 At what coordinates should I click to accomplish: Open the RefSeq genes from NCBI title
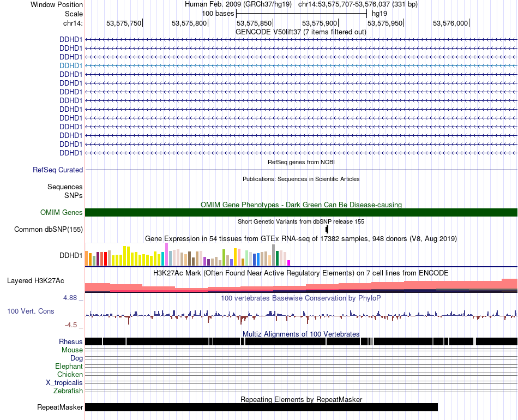click(301, 162)
